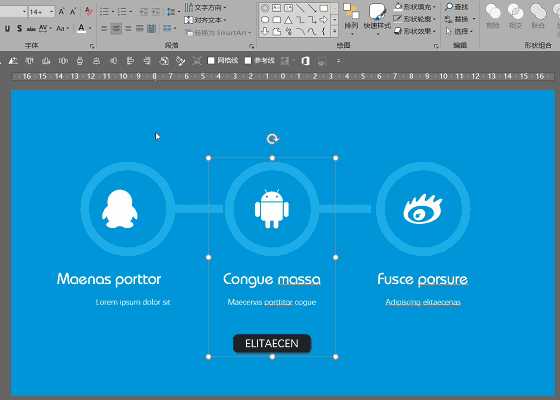The height and width of the screenshot is (400, 560).
Task: Select the "Congue massa" heading text
Action: tap(272, 280)
